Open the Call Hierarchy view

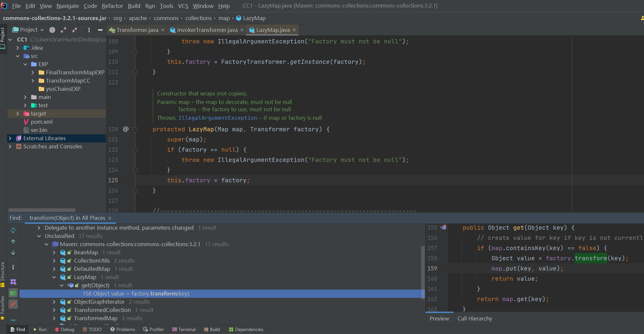coord(474,319)
